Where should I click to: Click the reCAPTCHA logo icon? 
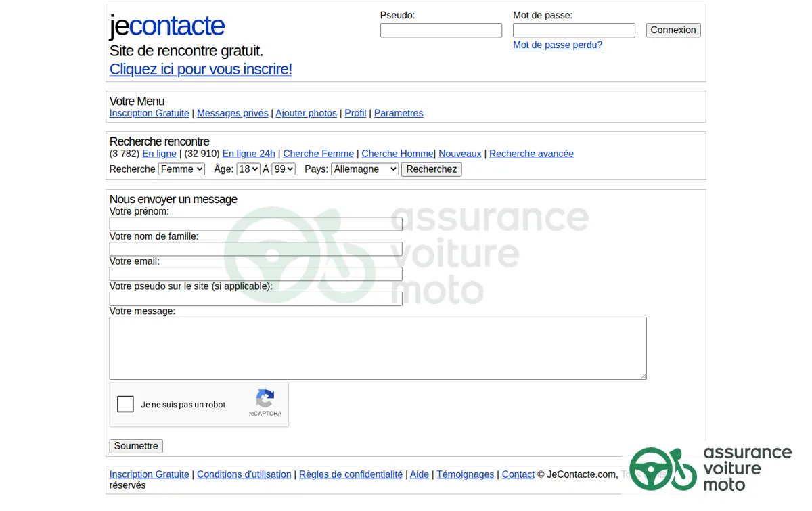265,398
